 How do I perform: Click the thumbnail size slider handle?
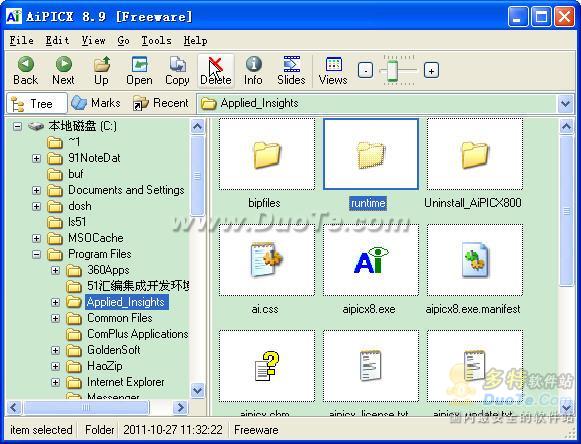[x=392, y=70]
